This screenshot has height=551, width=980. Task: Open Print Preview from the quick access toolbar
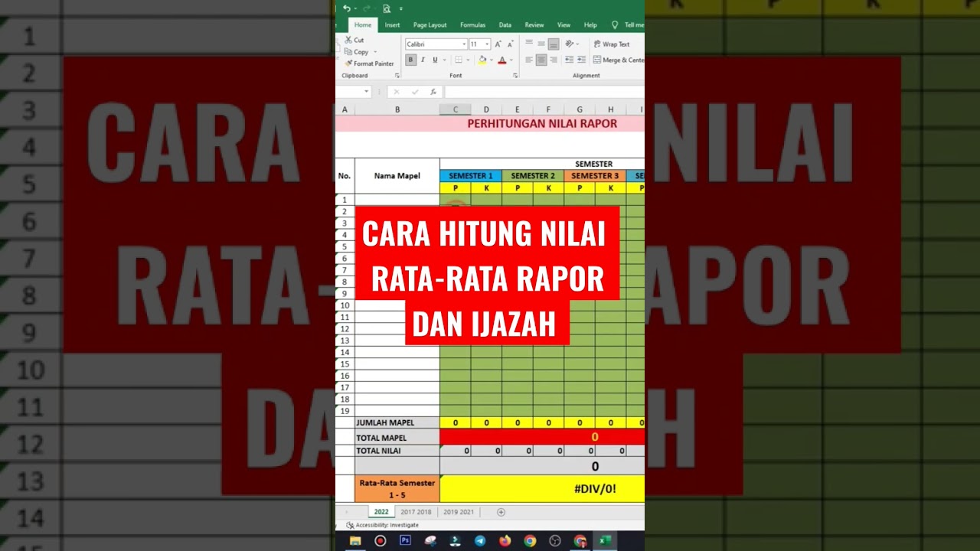(x=387, y=8)
